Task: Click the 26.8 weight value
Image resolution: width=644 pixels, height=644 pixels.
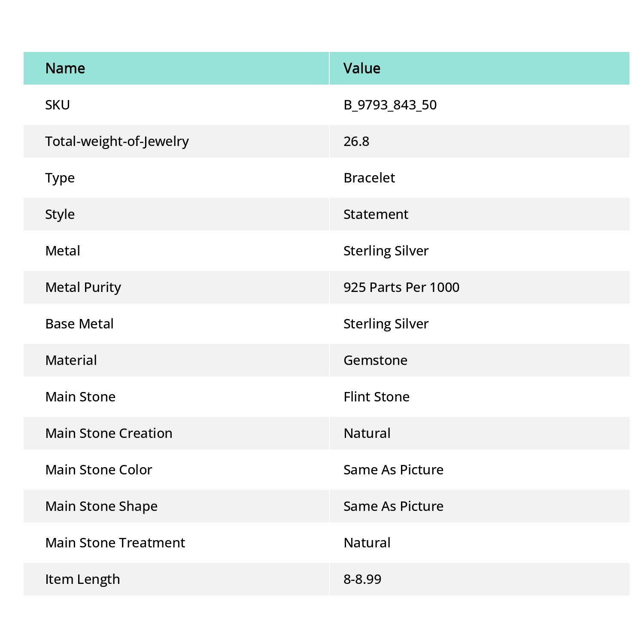Action: pyautogui.click(x=356, y=141)
